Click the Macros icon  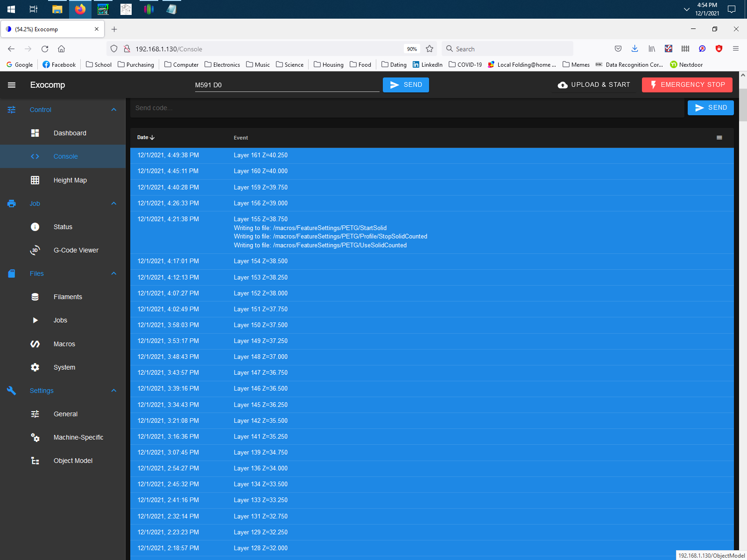[35, 344]
